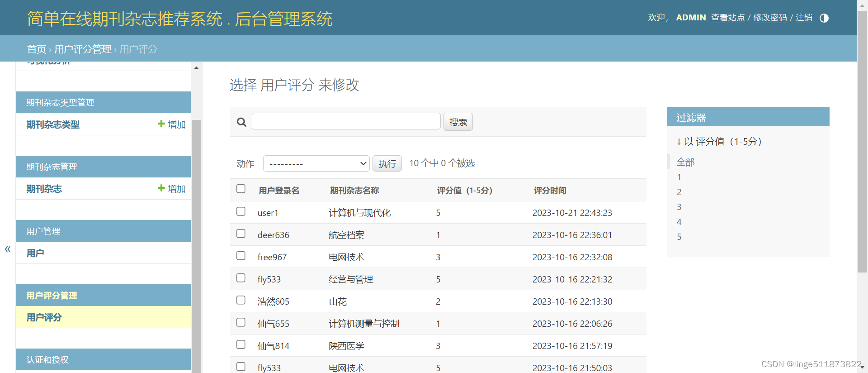Viewport: 868px width, 373px height.
Task: Open the 修改密码 link
Action: click(770, 18)
